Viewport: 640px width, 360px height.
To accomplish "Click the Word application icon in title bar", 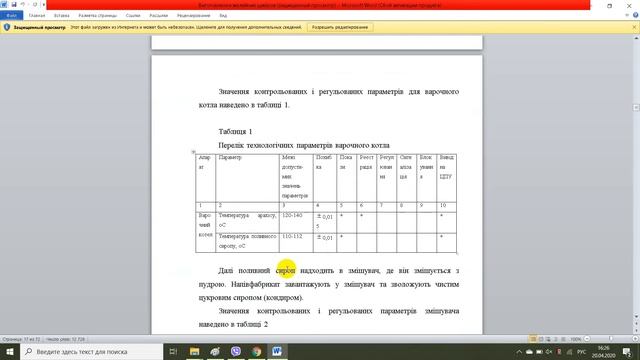I will pyautogui.click(x=4, y=4).
